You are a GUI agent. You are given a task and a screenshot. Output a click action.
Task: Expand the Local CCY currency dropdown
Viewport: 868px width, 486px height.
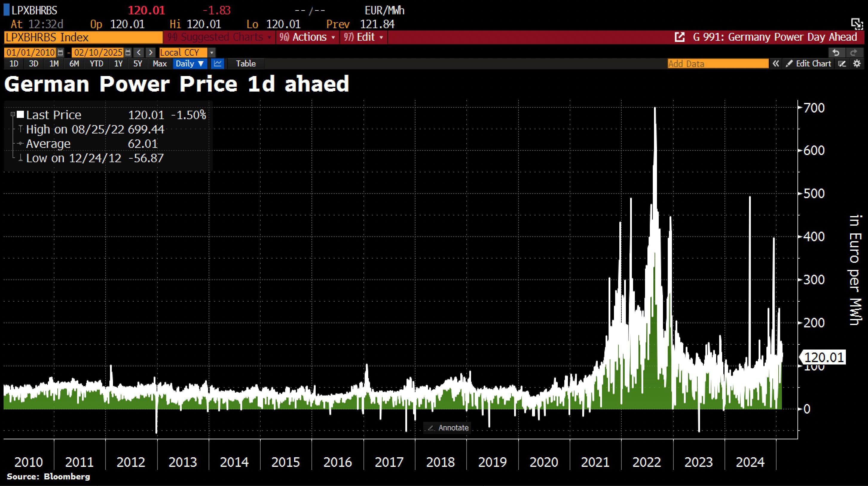click(212, 53)
